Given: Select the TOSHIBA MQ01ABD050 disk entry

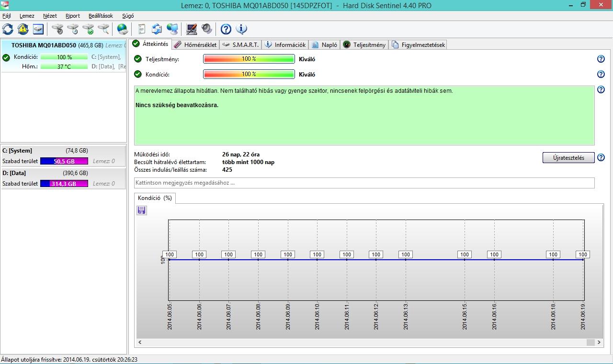Looking at the screenshot, I should coord(64,56).
